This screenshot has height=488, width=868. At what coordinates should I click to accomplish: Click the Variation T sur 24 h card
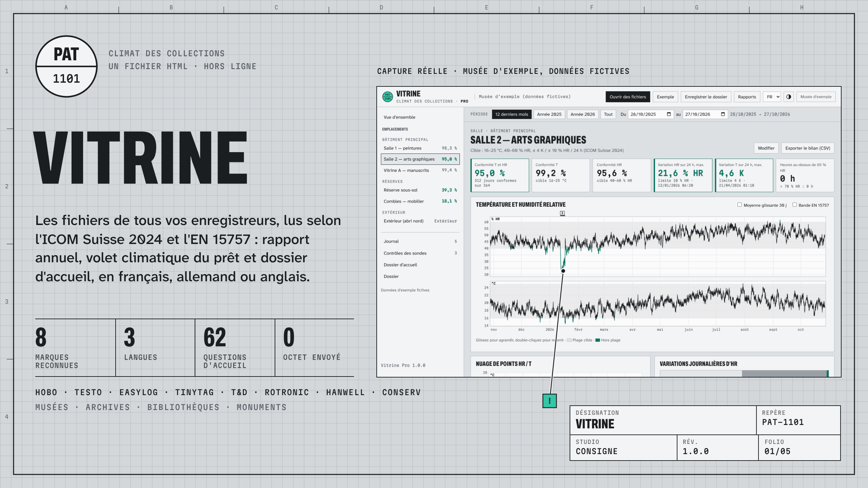point(744,175)
